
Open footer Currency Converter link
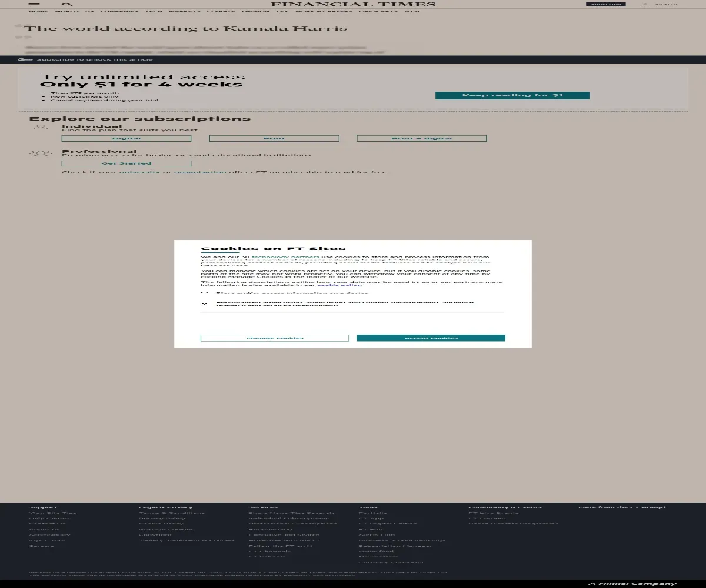pyautogui.click(x=391, y=562)
